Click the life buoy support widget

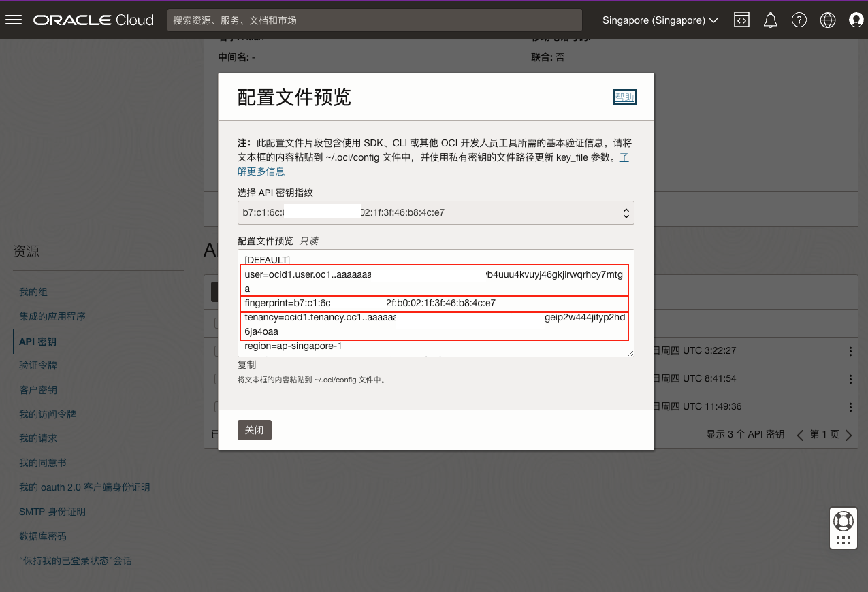(843, 521)
